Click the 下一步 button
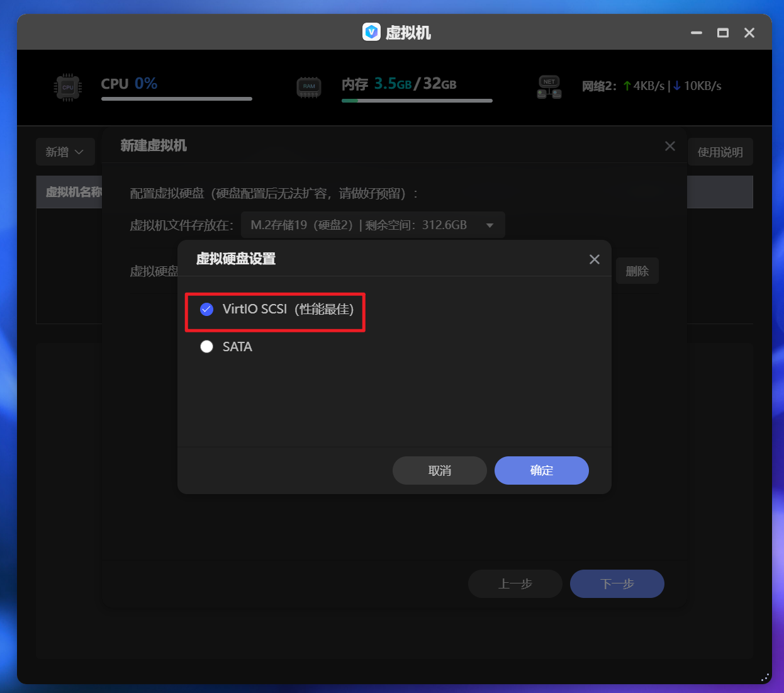 617,583
